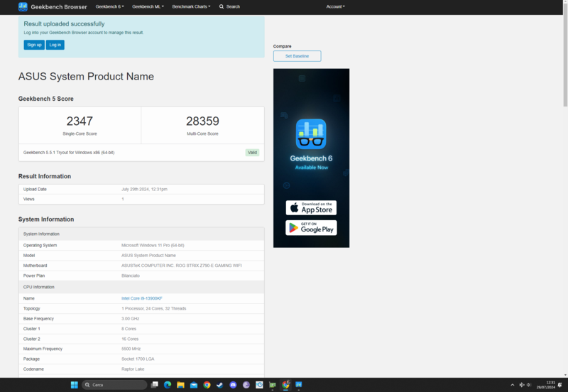The width and height of the screenshot is (568, 392).
Task: Open Steam from the taskbar
Action: pos(219,385)
